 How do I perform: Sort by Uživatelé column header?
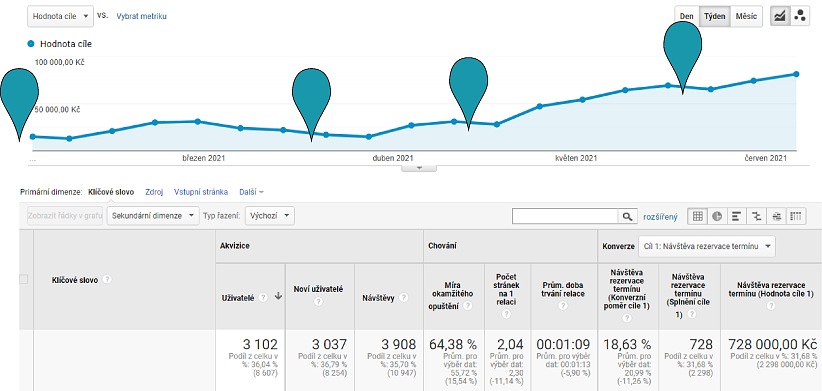coord(238,297)
